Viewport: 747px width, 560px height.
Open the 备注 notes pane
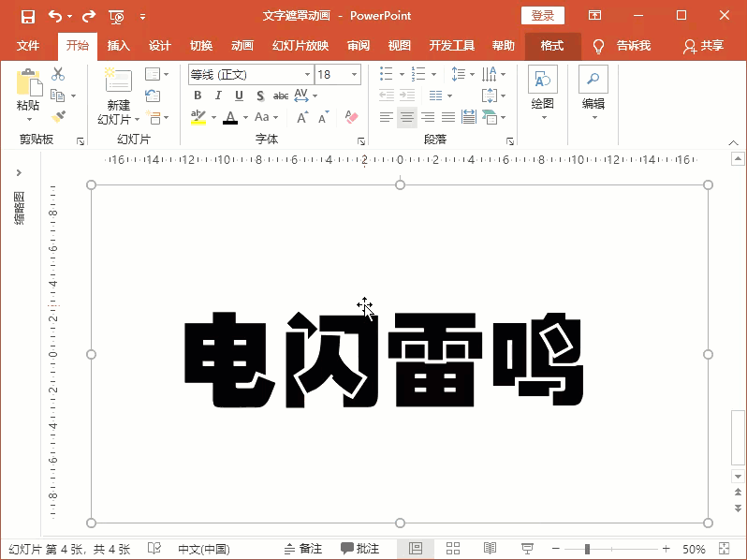(303, 549)
